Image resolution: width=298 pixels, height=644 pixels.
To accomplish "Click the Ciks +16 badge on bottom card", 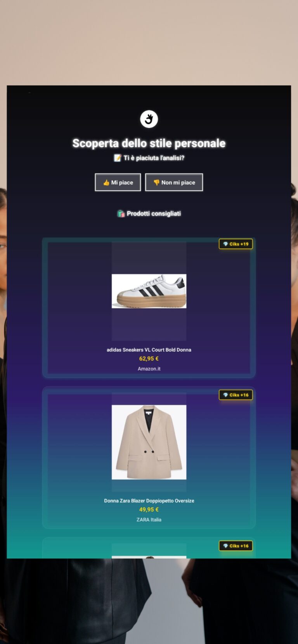I will tap(236, 546).
